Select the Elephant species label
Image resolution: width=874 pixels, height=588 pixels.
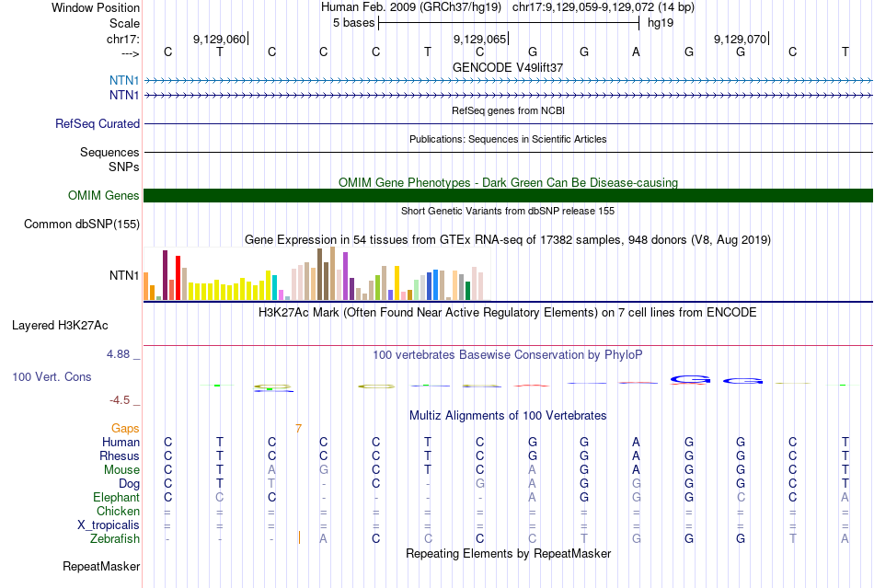coord(116,497)
